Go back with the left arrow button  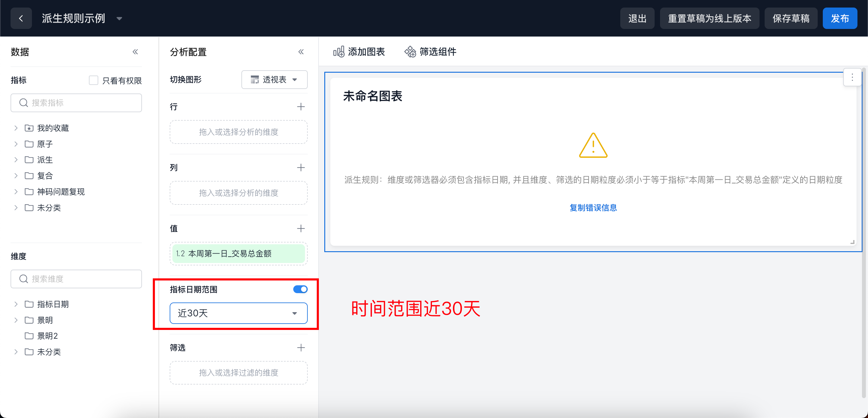(21, 18)
